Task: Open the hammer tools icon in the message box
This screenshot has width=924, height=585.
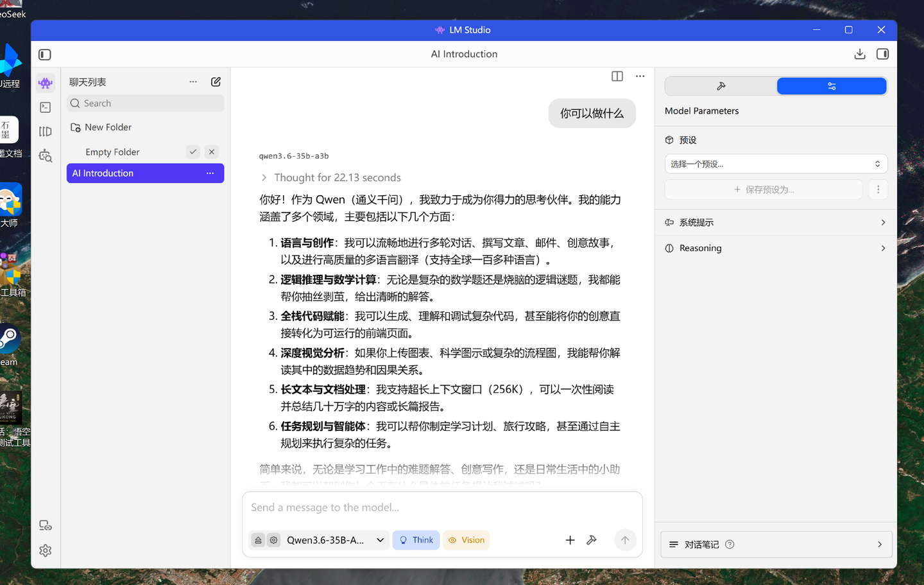Action: coord(592,540)
